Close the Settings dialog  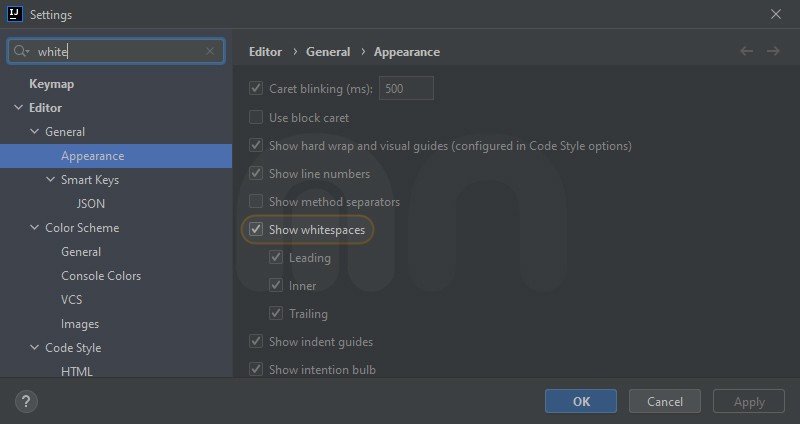pyautogui.click(x=776, y=14)
